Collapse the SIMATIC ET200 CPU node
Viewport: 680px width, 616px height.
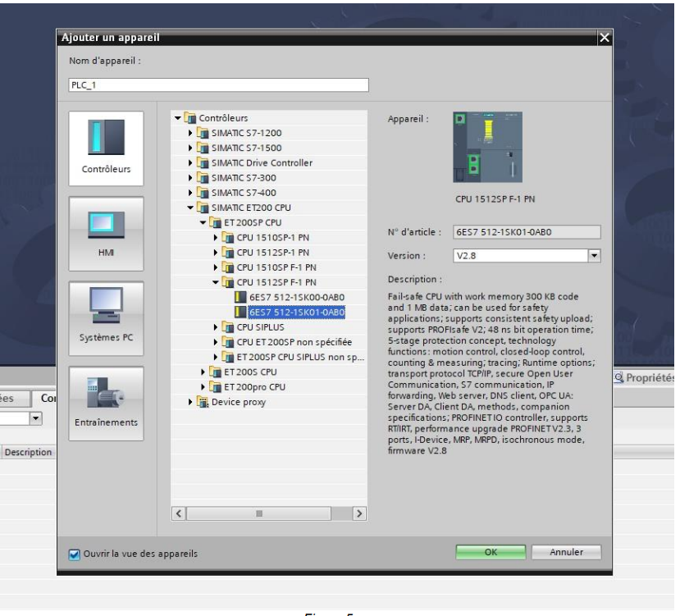(x=190, y=208)
